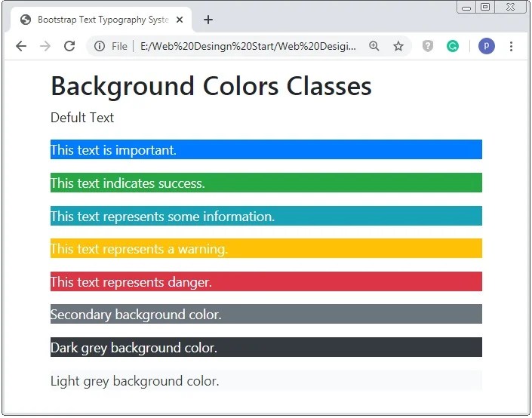Click the red 'This text represents danger.' bar
The image size is (532, 418).
[x=266, y=281]
